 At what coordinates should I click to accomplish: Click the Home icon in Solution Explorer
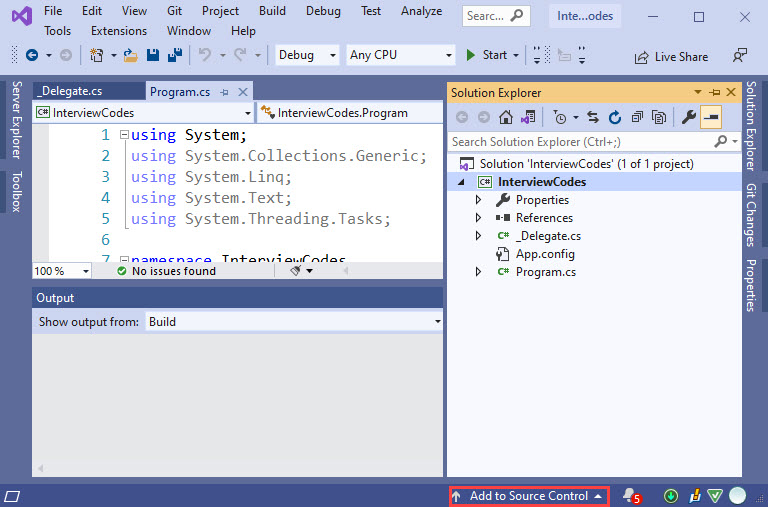tap(508, 118)
